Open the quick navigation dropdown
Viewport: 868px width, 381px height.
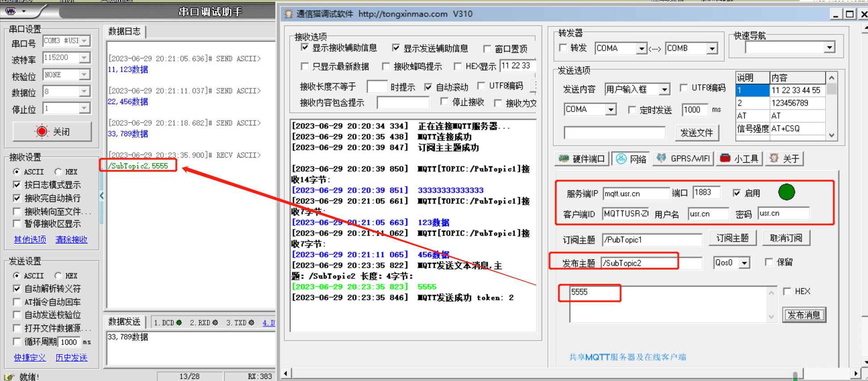(x=829, y=47)
